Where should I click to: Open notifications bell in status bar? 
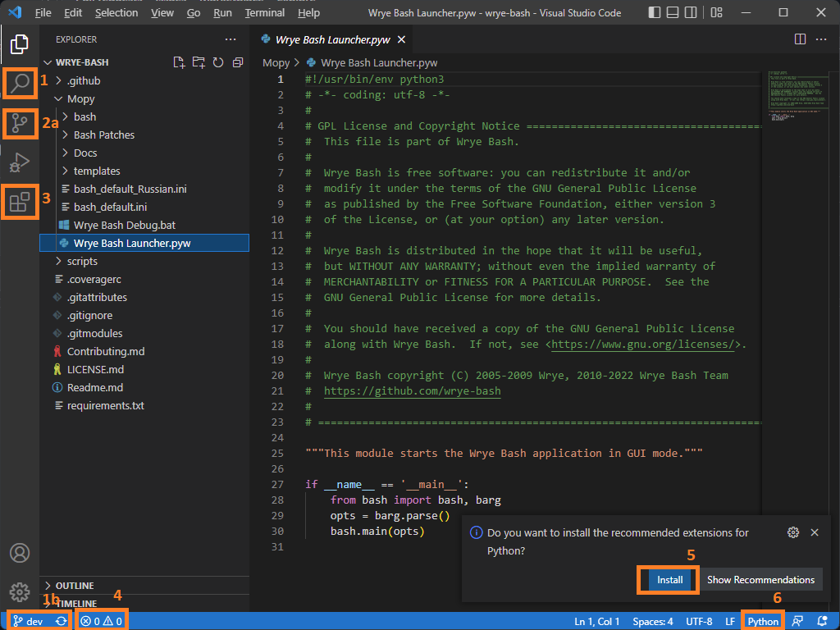pyautogui.click(x=822, y=621)
